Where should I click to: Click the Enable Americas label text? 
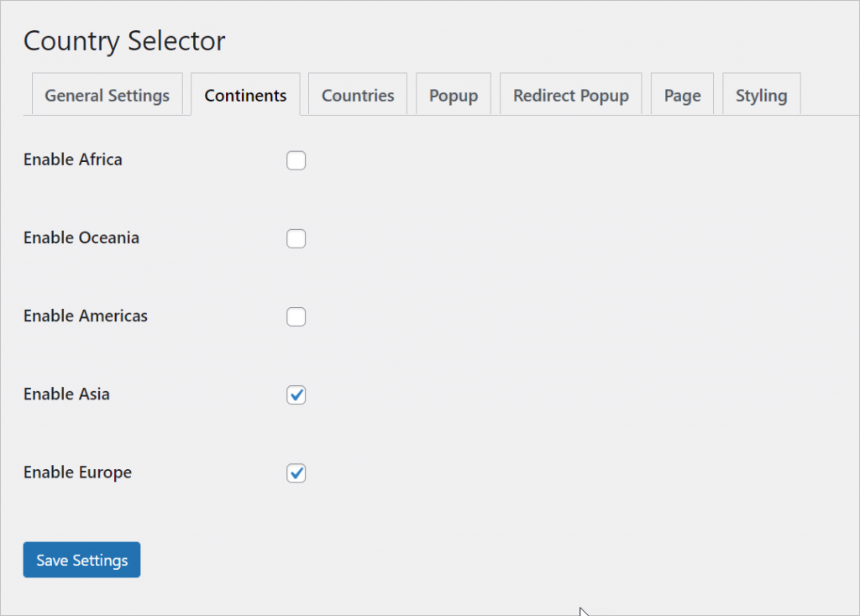point(85,316)
